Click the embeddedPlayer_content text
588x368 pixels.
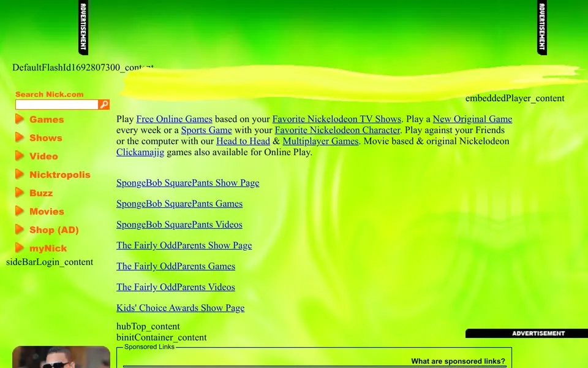pos(514,98)
